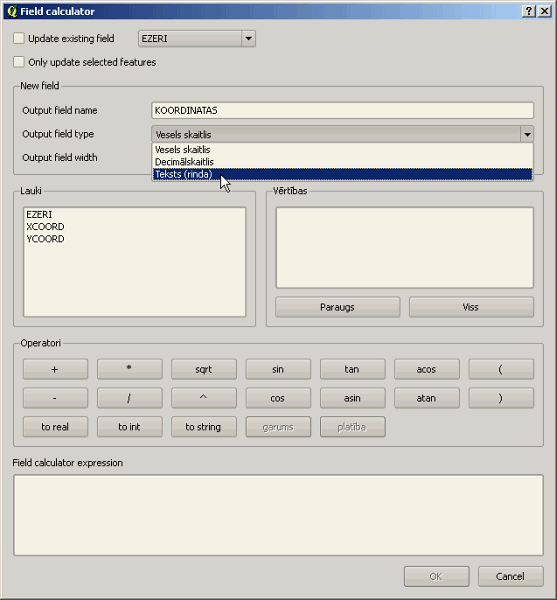The image size is (557, 600).
Task: Open the EZERI field dropdown
Action: [x=248, y=39]
